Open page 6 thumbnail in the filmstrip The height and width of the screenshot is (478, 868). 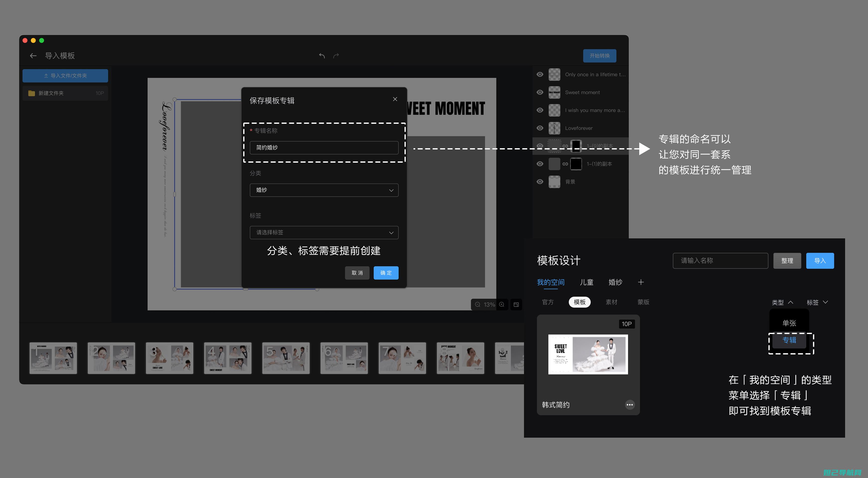[x=344, y=358]
